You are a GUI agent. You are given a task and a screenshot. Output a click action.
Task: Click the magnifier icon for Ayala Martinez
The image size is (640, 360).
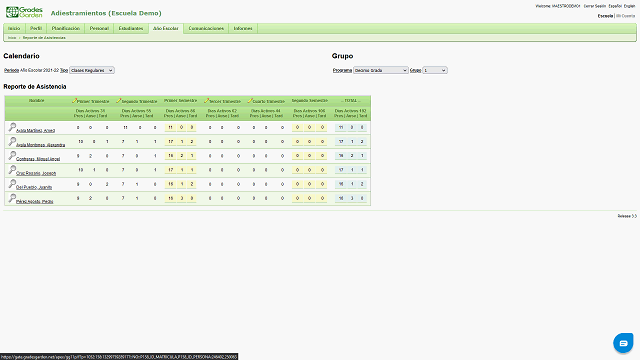click(12, 127)
